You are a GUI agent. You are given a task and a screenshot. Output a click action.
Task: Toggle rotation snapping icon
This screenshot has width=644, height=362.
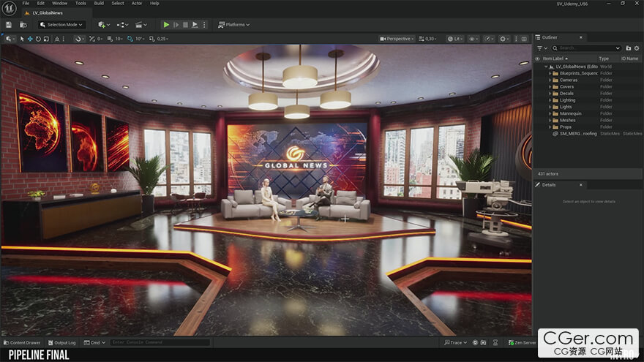tap(130, 39)
